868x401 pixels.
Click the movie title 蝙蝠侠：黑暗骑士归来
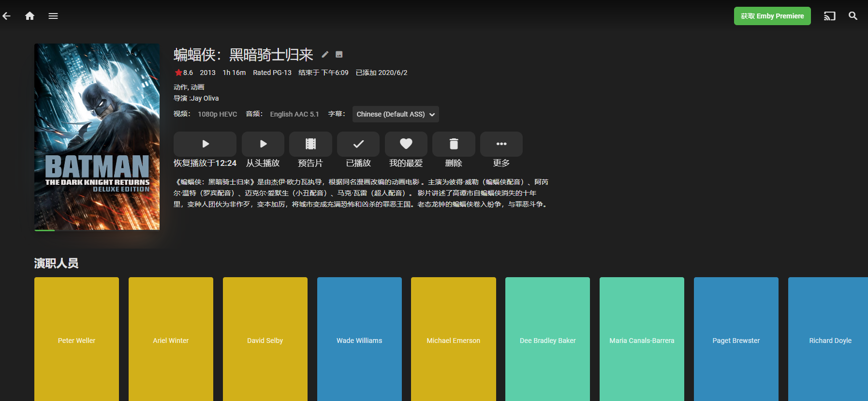click(x=243, y=55)
